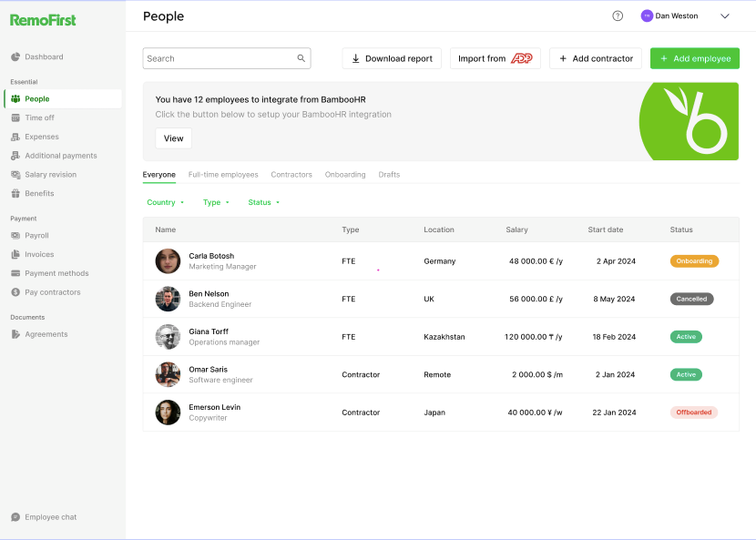This screenshot has height=540, width=756.
Task: Click the Benefits gift icon
Action: coord(15,194)
